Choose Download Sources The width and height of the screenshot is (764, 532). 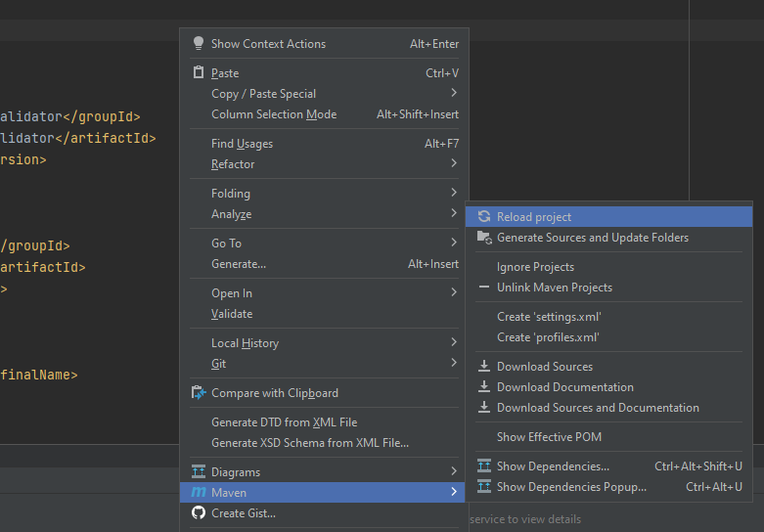click(x=609, y=367)
